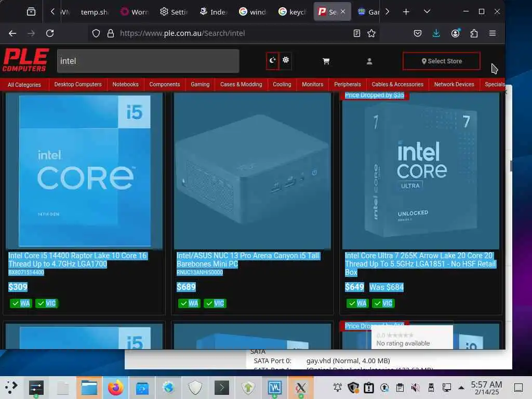532x399 pixels.
Task: Switch to Settings tab
Action: tap(174, 12)
